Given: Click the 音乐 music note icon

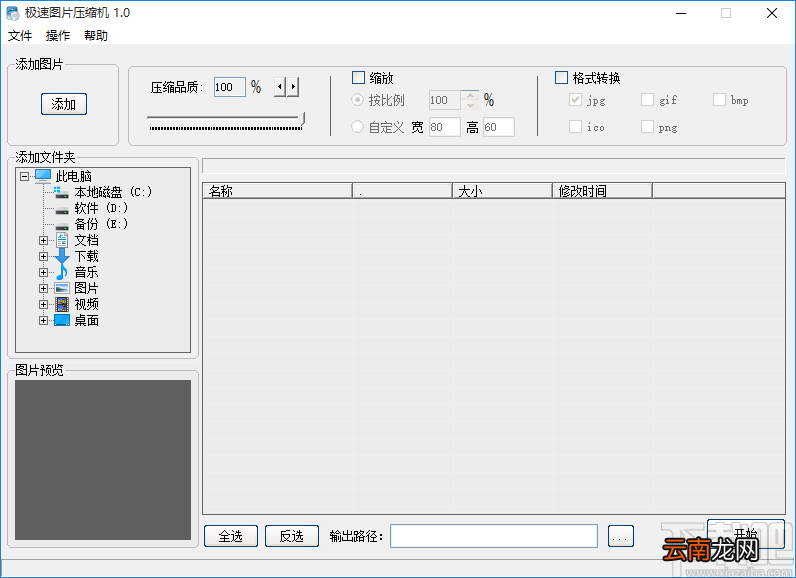Looking at the screenshot, I should (62, 272).
